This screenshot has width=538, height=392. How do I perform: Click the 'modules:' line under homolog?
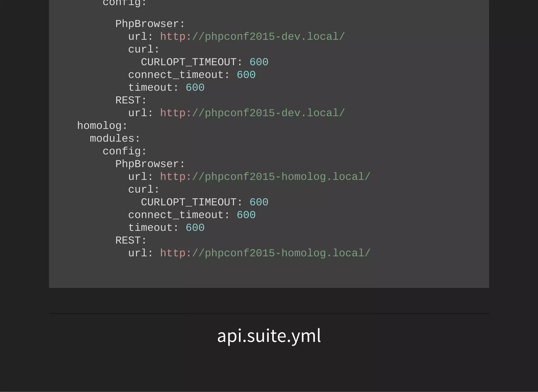coord(115,138)
